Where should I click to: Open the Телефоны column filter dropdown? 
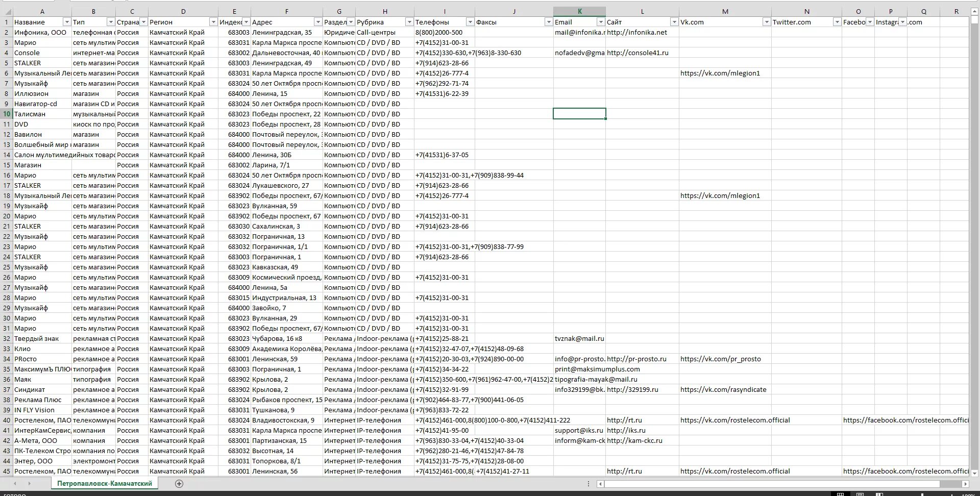pyautogui.click(x=470, y=22)
